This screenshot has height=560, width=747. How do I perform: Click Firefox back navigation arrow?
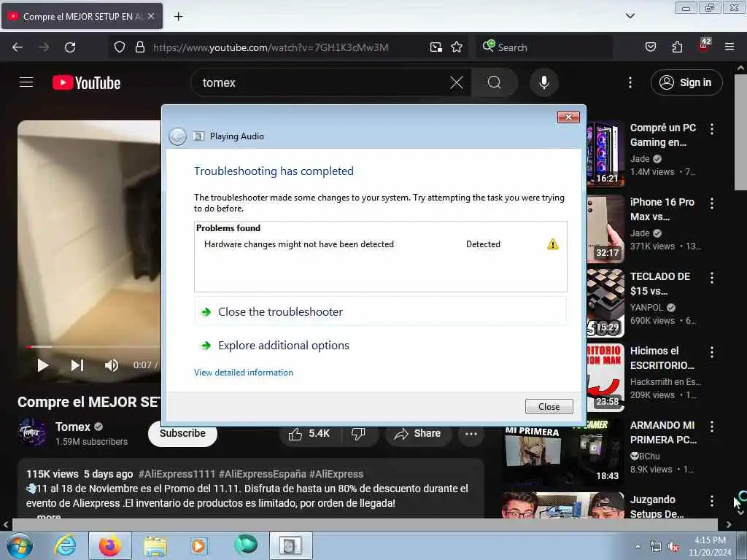[18, 47]
